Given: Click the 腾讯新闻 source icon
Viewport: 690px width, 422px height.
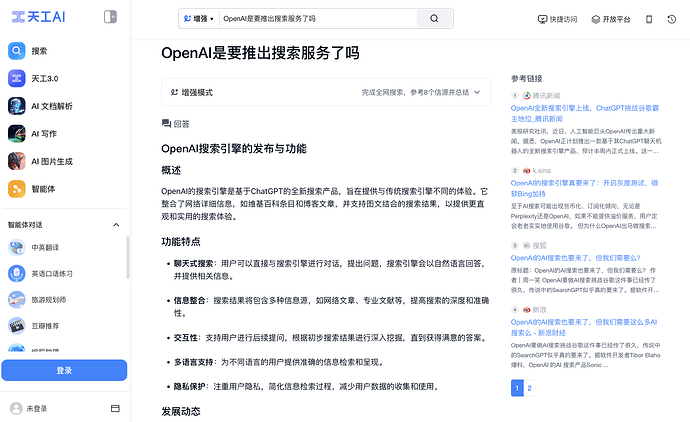Looking at the screenshot, I should 527,95.
